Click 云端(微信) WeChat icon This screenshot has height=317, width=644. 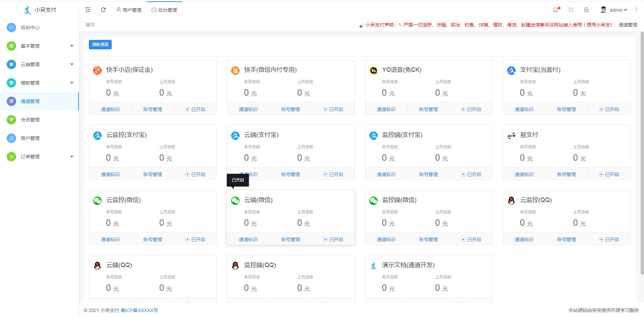click(x=235, y=201)
